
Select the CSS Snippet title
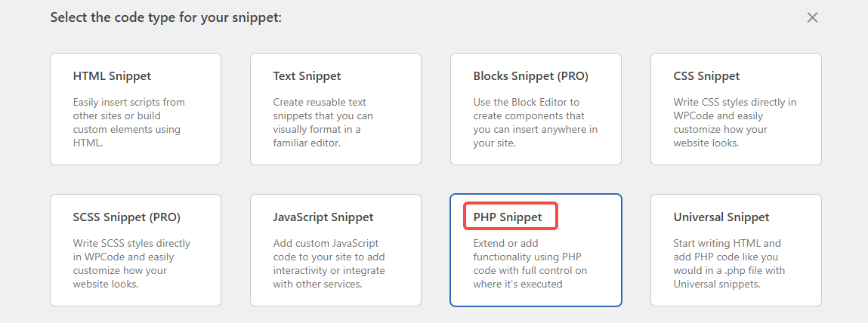tap(706, 76)
